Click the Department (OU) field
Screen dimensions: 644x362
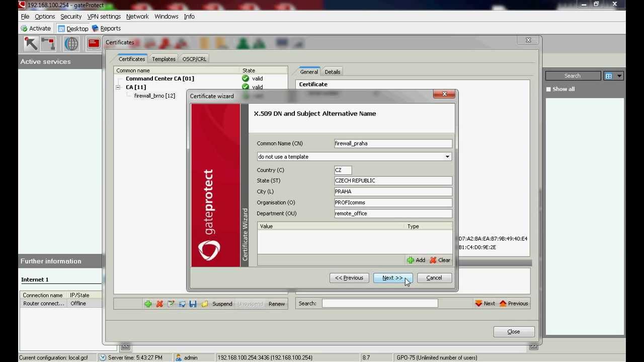click(393, 214)
